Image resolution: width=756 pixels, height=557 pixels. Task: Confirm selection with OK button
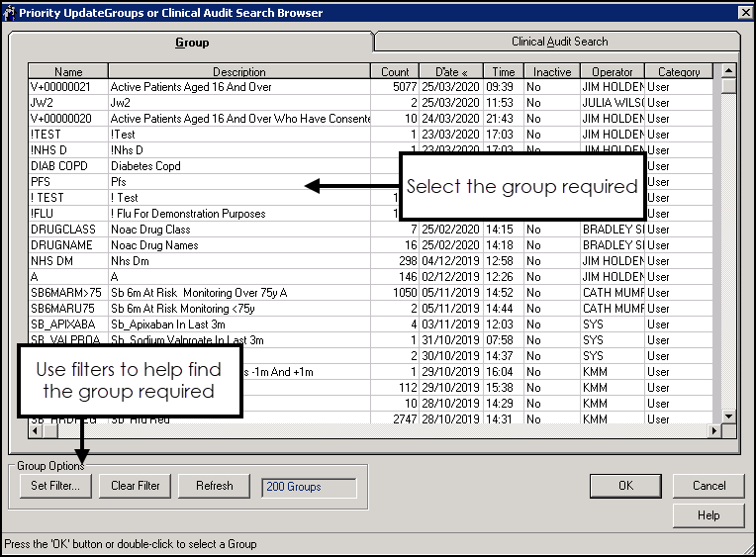(625, 486)
